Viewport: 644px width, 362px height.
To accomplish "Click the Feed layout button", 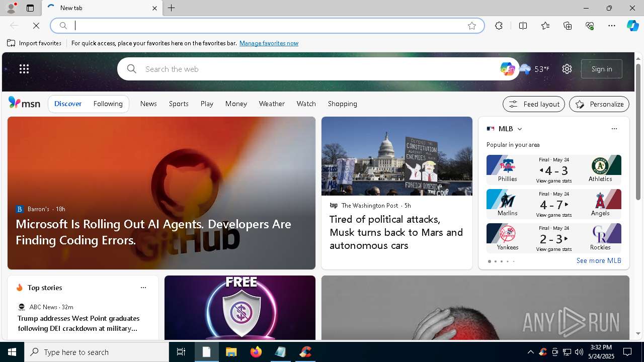I will click(534, 104).
